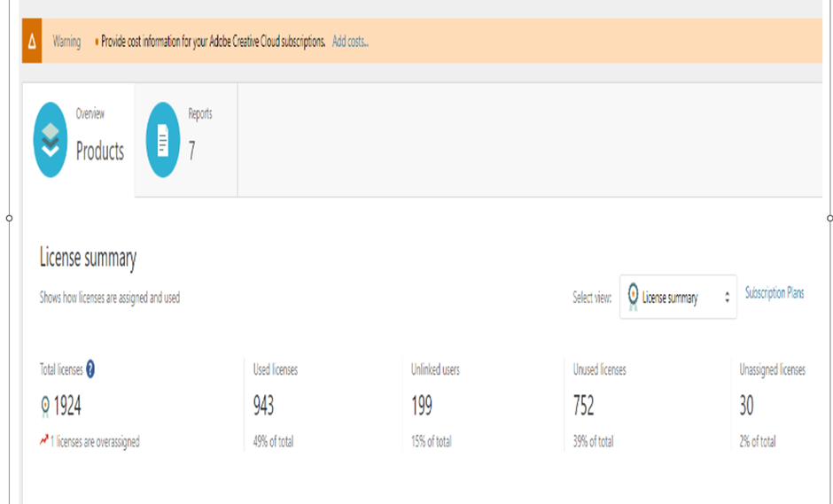Screen dimensions: 833x504
Task: Click the Select view dropdown arrows
Action: [727, 298]
